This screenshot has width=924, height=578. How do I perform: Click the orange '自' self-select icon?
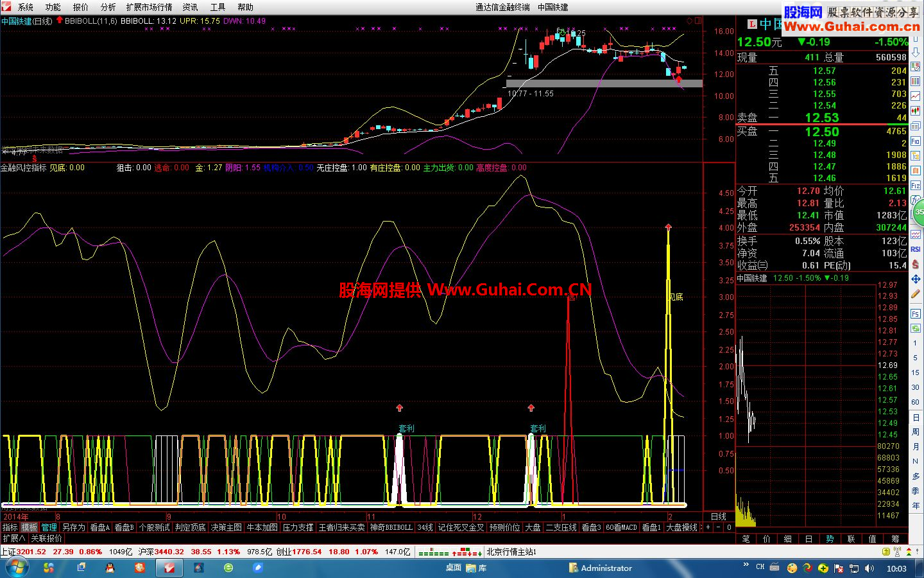pos(916,170)
